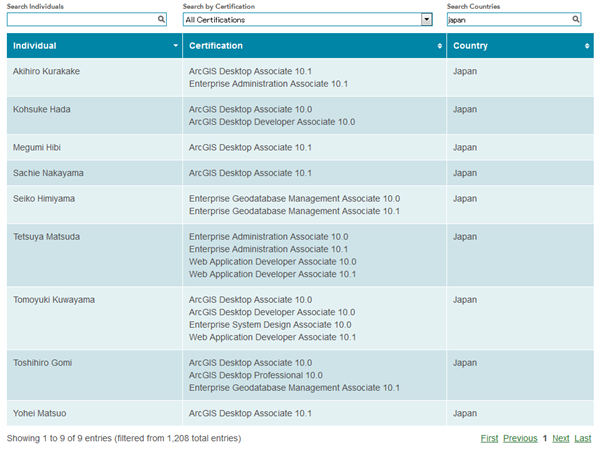Select Tetsuya Matsuda name

pyautogui.click(x=46, y=237)
